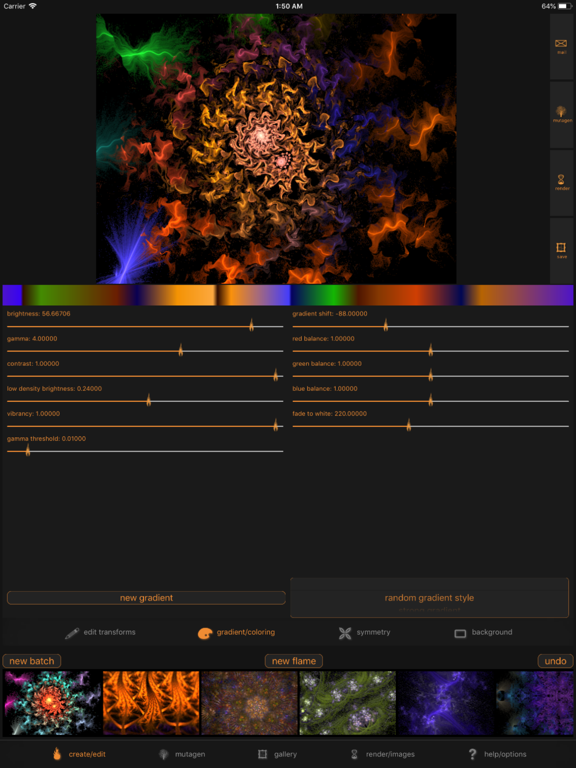Viewport: 576px width, 768px height.
Task: Go to the render/images section
Action: tap(383, 754)
